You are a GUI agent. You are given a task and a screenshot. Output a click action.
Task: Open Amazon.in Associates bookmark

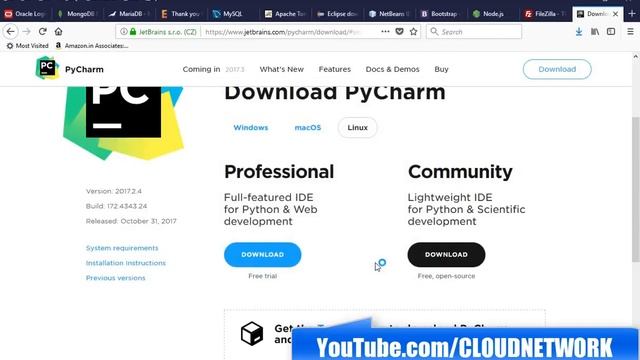click(92, 46)
